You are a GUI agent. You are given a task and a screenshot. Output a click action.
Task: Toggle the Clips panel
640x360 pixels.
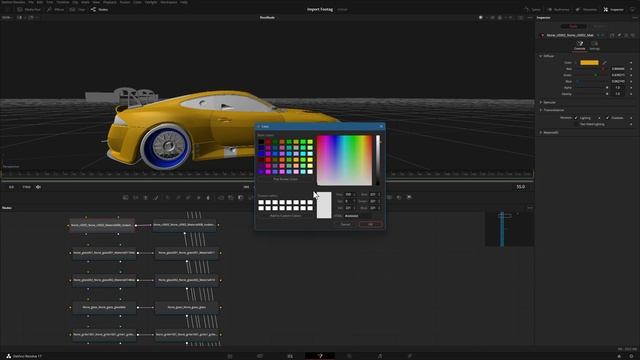[78, 9]
